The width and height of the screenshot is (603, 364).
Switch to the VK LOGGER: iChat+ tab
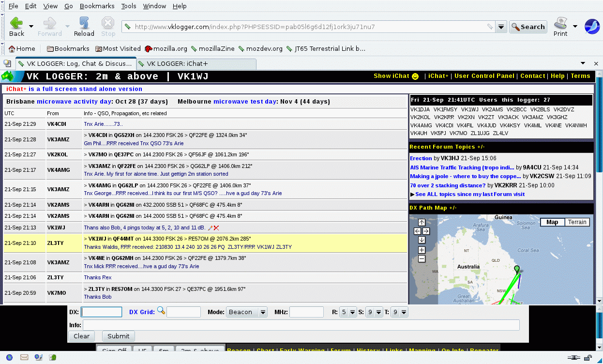[196, 64]
